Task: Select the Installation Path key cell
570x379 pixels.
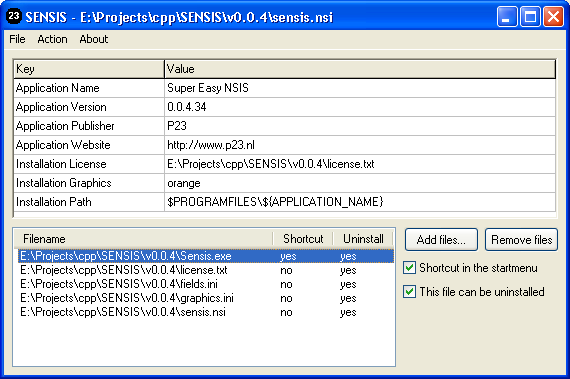Action: [89, 202]
